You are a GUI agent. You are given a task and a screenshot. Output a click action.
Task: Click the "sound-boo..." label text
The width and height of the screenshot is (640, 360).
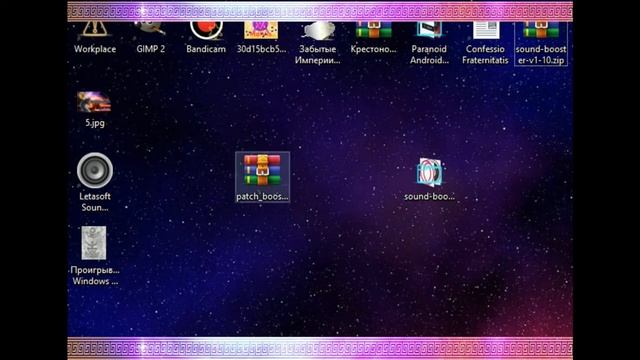429,196
